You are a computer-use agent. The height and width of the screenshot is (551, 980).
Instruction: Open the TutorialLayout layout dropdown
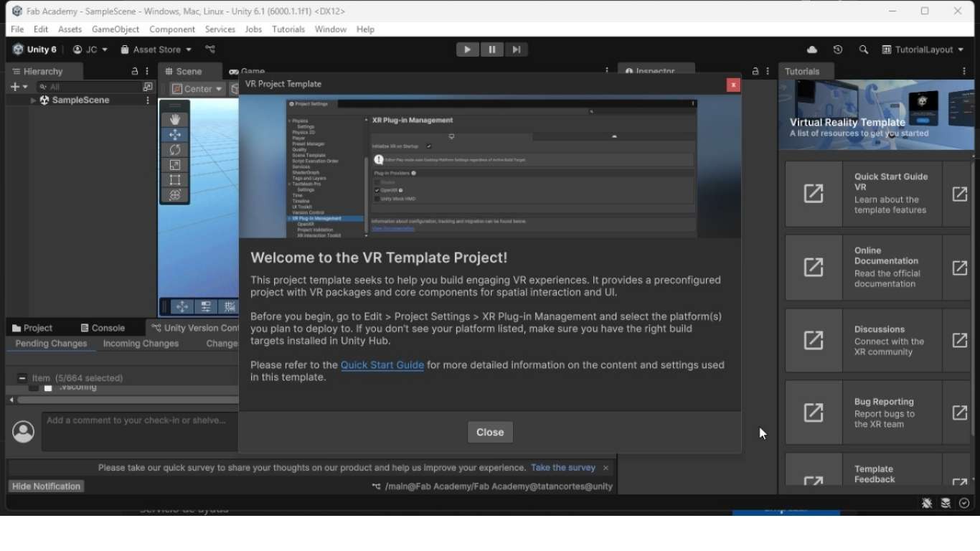pyautogui.click(x=923, y=50)
